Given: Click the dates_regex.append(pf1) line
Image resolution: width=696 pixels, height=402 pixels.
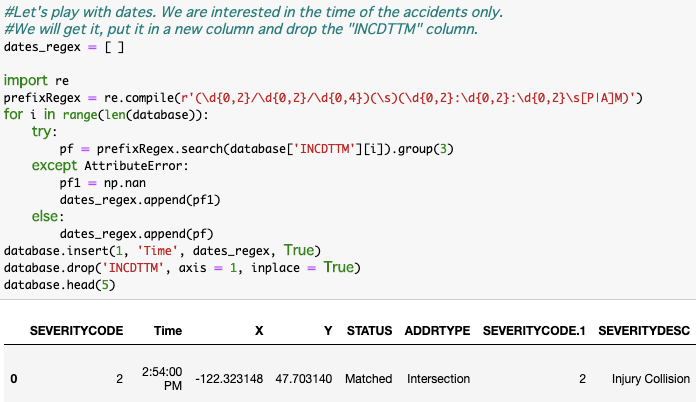Looking at the screenshot, I should (140, 200).
